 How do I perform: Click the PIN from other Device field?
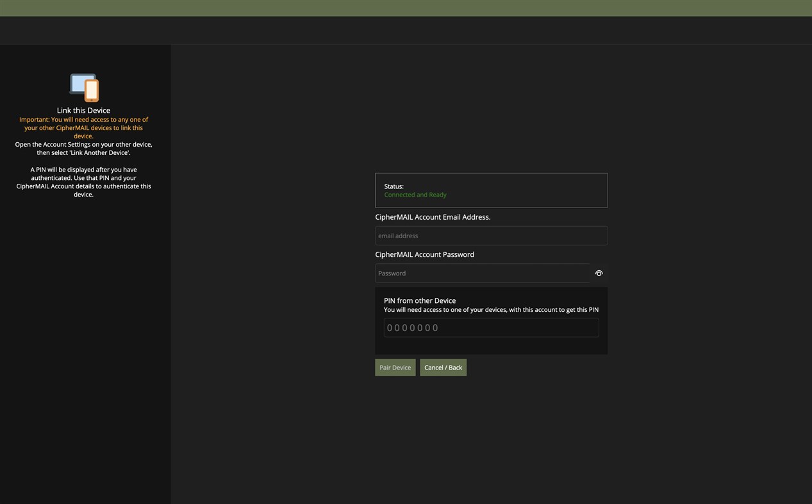point(491,328)
